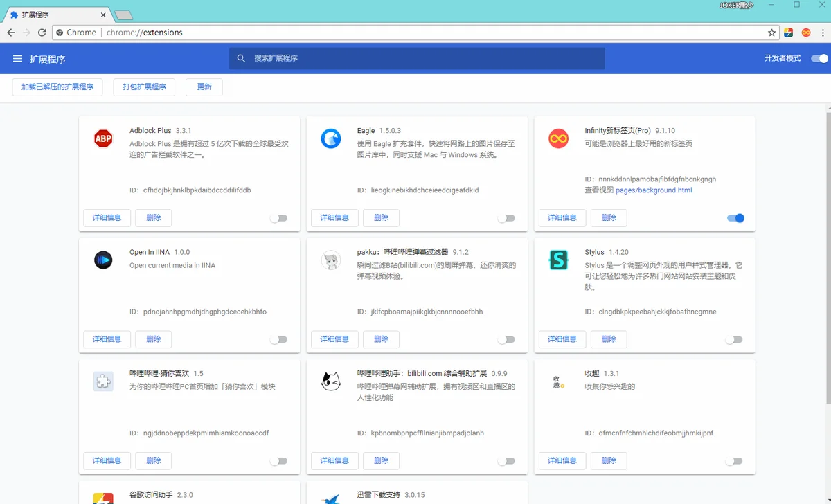This screenshot has height=504, width=831.
Task: Click the Open In IINA icon
Action: 103,260
